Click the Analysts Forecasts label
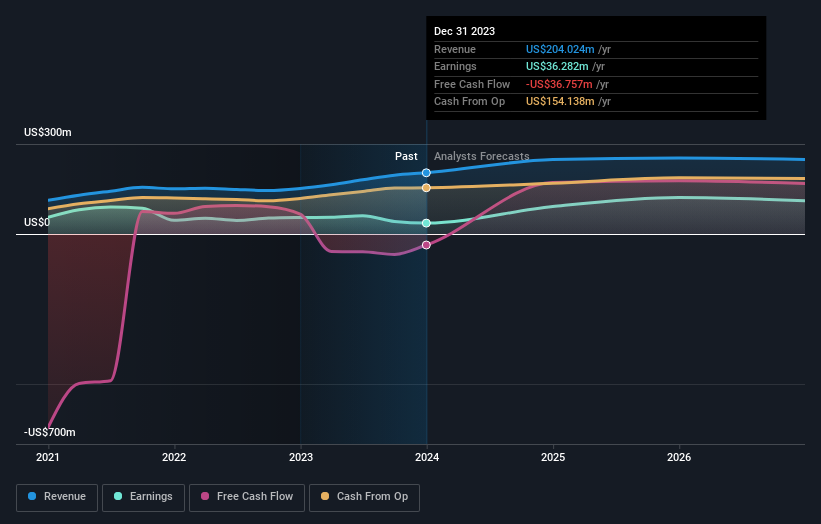Image resolution: width=821 pixels, height=524 pixels. (481, 156)
